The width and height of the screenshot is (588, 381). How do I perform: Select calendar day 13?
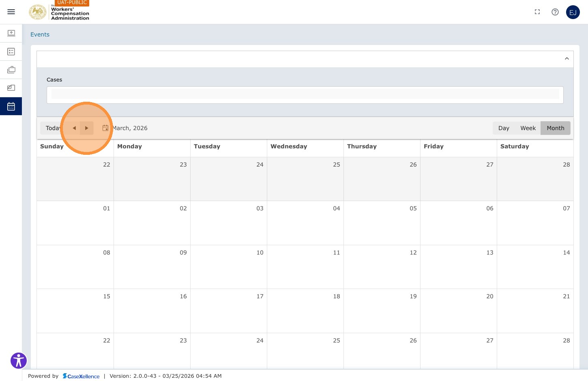(458, 267)
